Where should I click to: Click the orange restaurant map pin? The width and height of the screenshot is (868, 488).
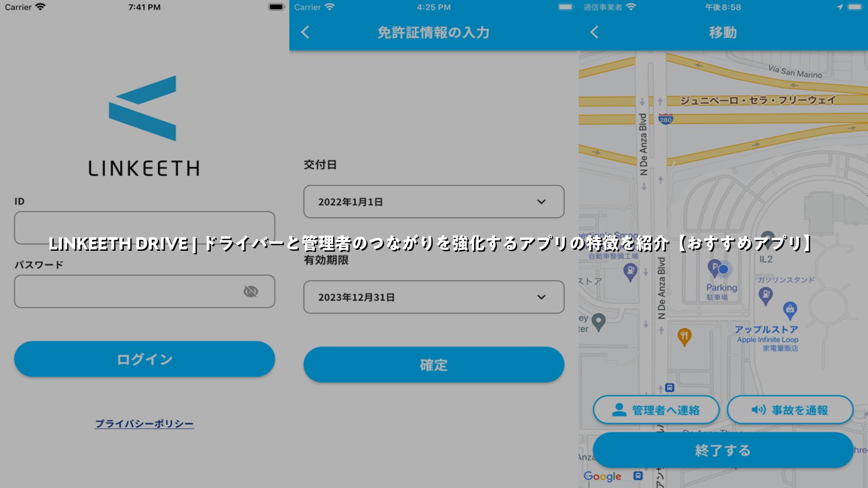(x=684, y=337)
